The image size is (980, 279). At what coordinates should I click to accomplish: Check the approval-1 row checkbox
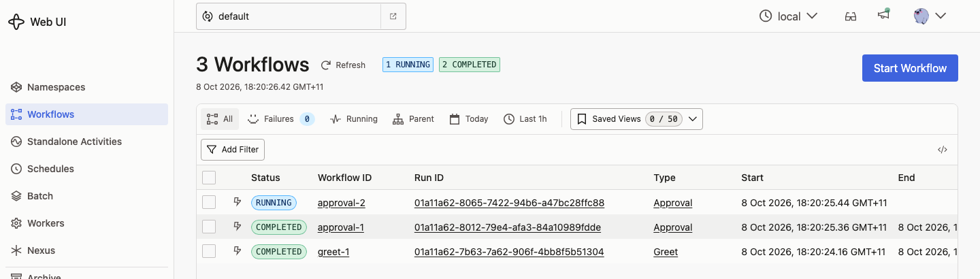(x=209, y=227)
